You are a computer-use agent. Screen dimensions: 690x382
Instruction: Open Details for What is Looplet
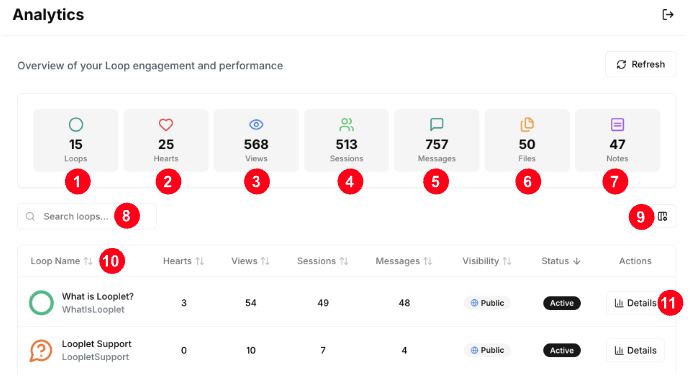635,303
